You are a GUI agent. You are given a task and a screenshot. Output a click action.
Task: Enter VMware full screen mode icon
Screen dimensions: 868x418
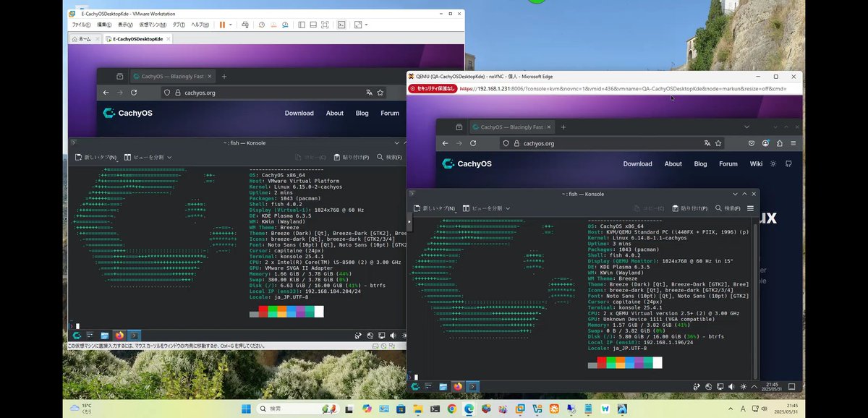point(324,25)
